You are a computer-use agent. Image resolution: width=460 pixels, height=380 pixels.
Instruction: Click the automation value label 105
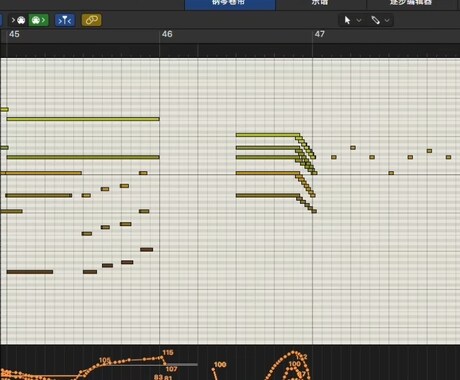(105, 360)
